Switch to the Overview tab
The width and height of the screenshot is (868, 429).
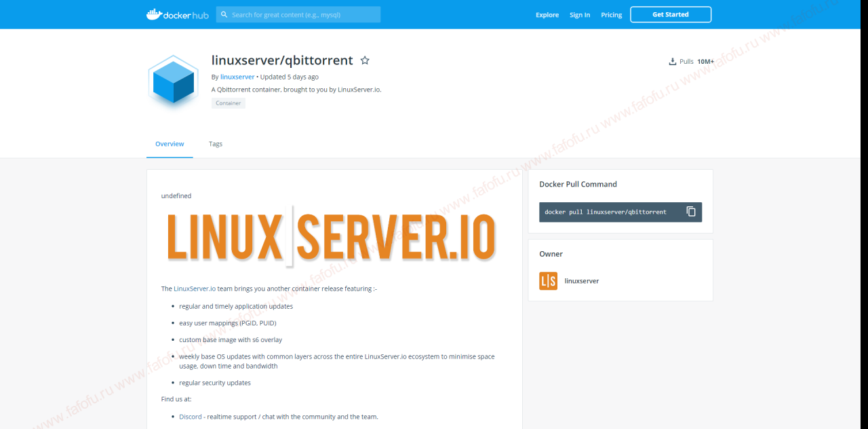click(x=170, y=144)
